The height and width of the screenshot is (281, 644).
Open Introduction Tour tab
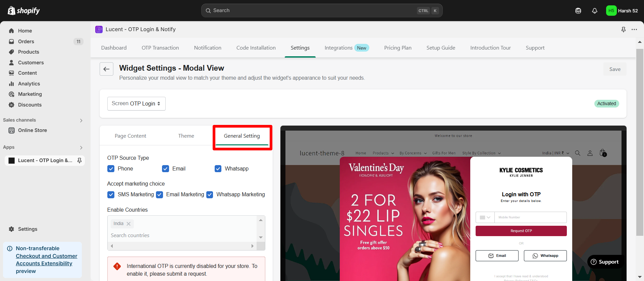(490, 48)
